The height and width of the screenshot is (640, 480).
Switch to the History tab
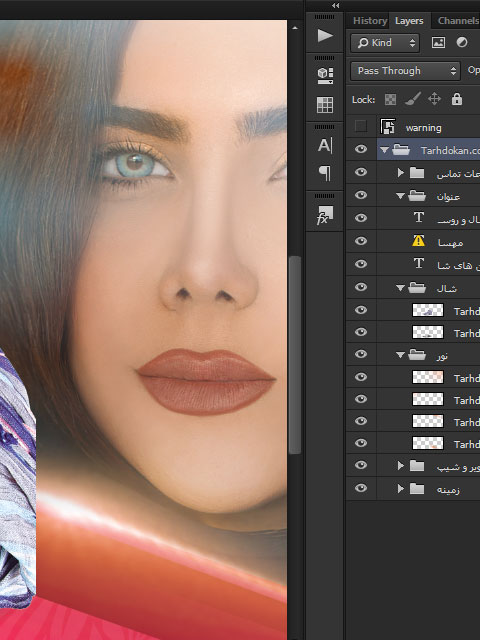coord(370,21)
